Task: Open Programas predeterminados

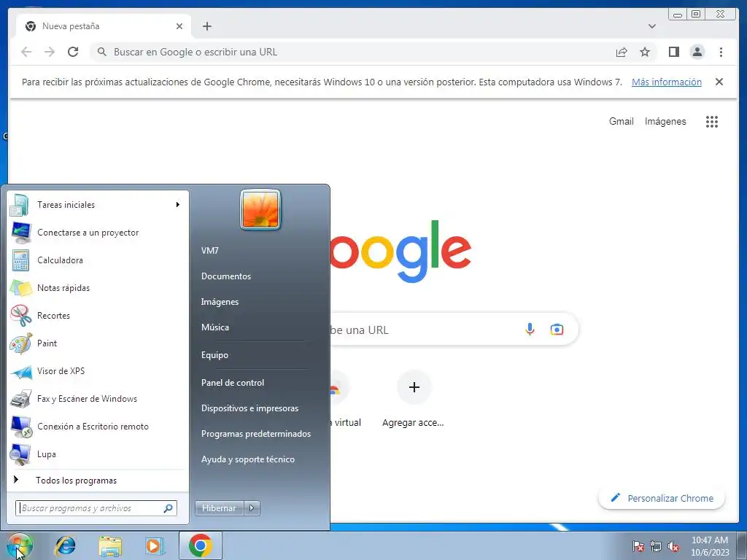Action: [256, 434]
